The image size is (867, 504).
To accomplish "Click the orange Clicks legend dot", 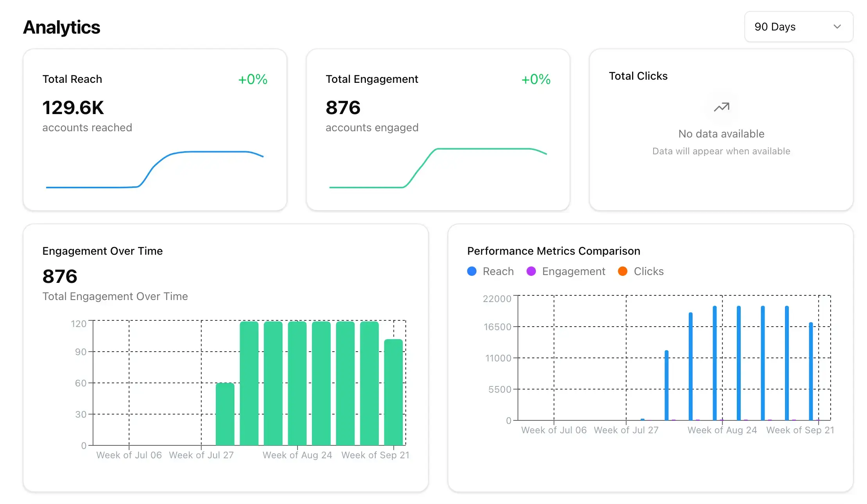I will [622, 271].
